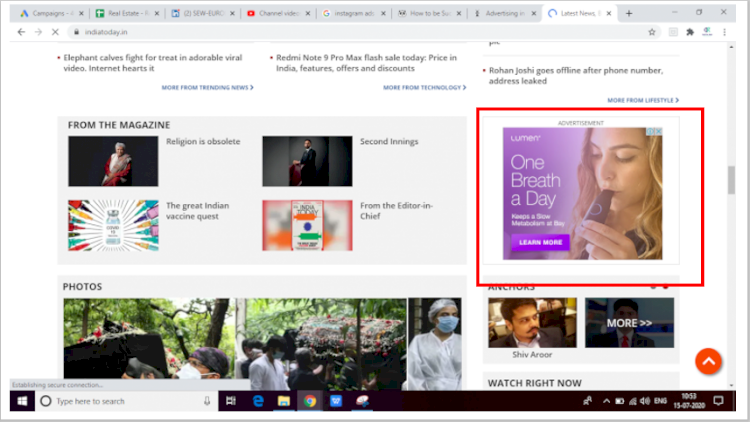Open the Chrome extensions puzzle icon
The image size is (750, 422).
click(x=690, y=32)
